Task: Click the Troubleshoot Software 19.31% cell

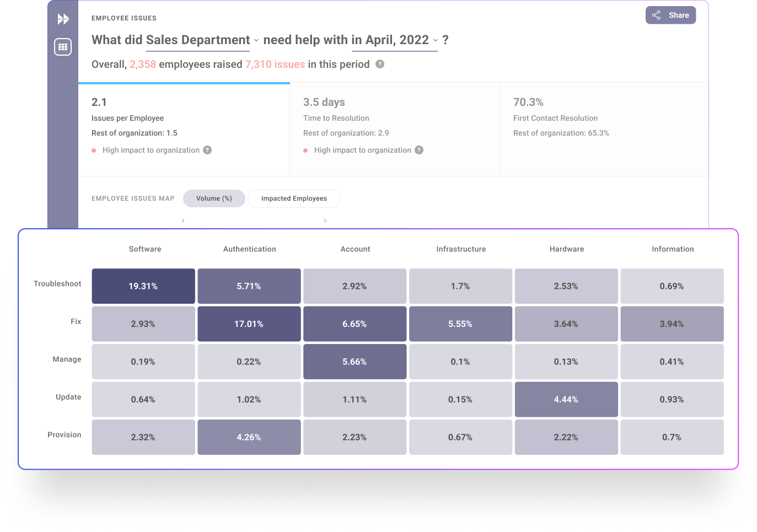Action: 143,286
